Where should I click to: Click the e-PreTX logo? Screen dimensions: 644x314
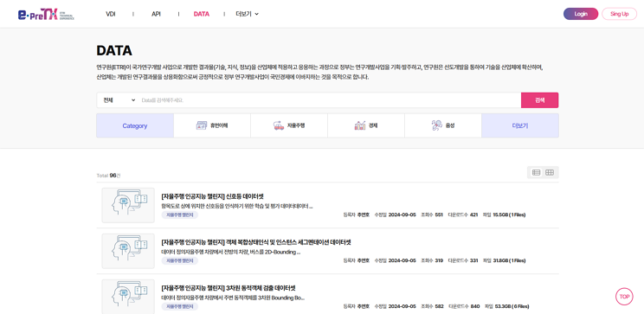[46, 15]
